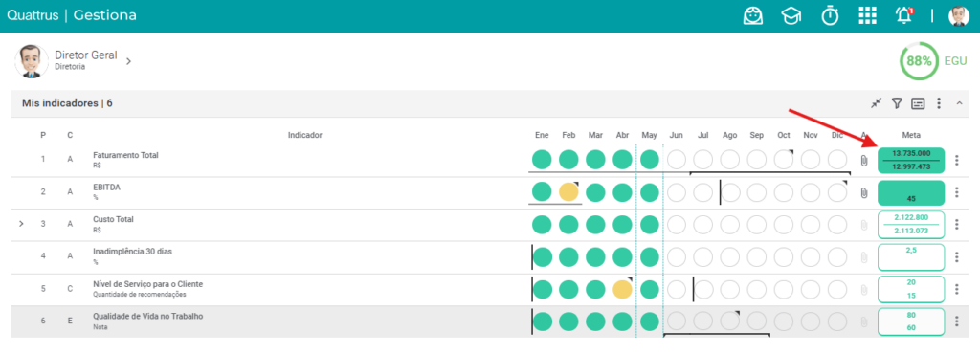This screenshot has height=354, width=980.
Task: Click the Nível de Serviço attachment paperclip
Action: tap(864, 290)
